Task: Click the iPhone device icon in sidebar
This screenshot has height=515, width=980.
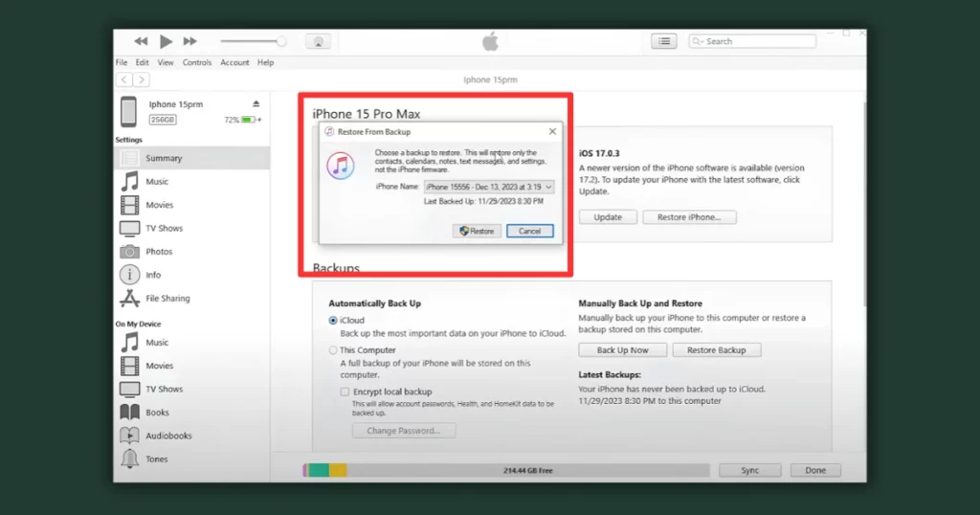Action: pyautogui.click(x=129, y=111)
